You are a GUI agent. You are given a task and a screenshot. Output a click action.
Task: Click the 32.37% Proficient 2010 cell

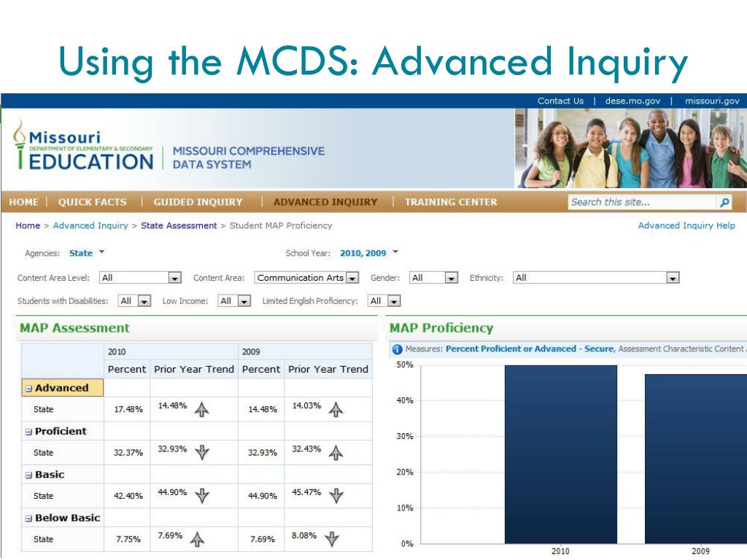pos(128,453)
